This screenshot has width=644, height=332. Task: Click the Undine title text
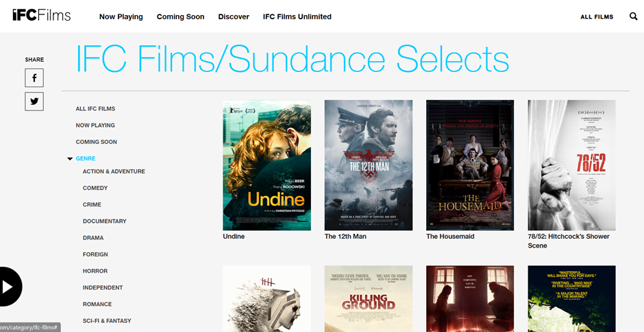234,237
